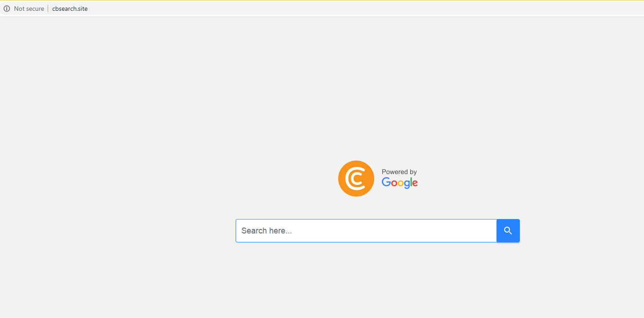The height and width of the screenshot is (318, 644).
Task: Click the Search here... placeholder text
Action: click(267, 231)
